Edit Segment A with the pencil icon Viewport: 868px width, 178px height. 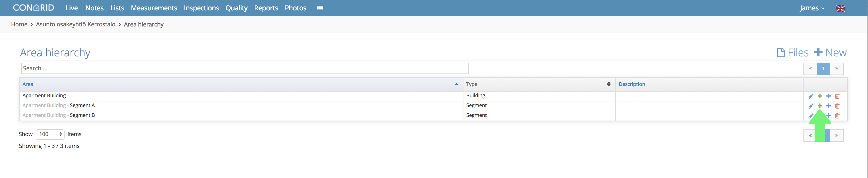click(x=811, y=106)
